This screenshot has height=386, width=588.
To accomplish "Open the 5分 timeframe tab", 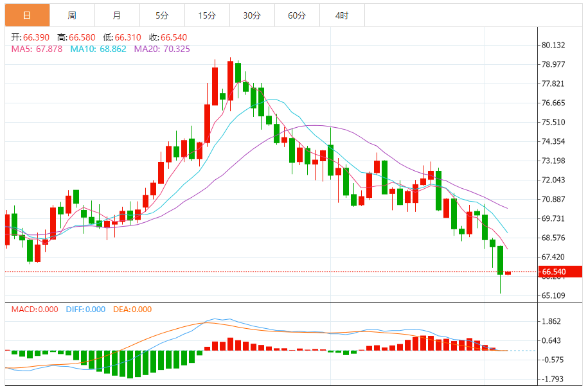I will (162, 15).
